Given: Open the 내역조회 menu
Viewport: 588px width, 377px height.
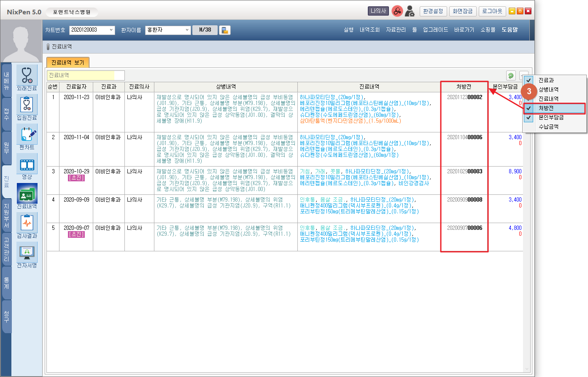Looking at the screenshot, I should pyautogui.click(x=370, y=30).
